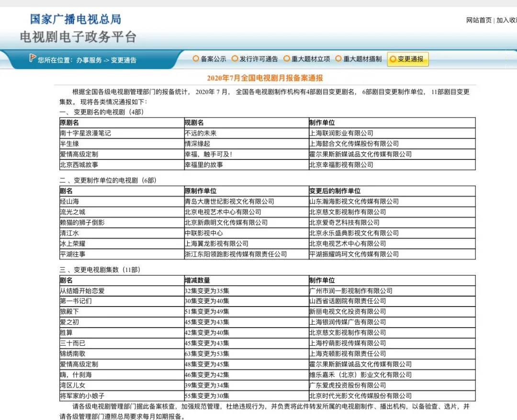Click the 北京爱奇艺科技有限公司 cell
517x420 pixels.
pyautogui.click(x=392, y=223)
